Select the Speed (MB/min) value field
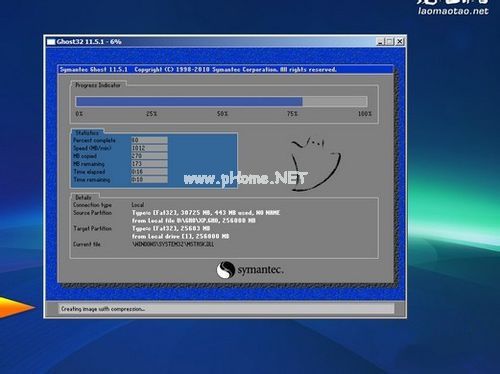This screenshot has height=374, width=500. [149, 148]
